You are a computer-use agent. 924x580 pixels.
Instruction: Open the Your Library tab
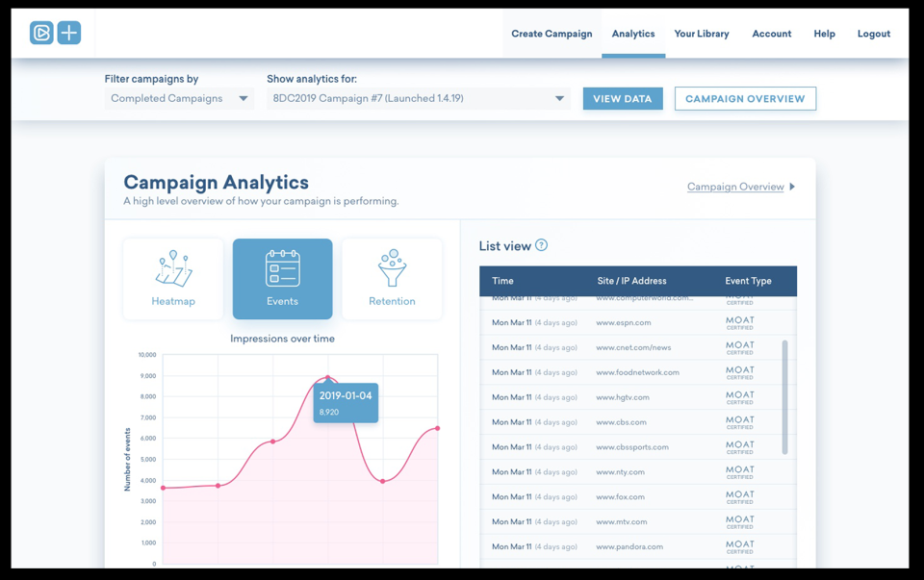coord(701,33)
